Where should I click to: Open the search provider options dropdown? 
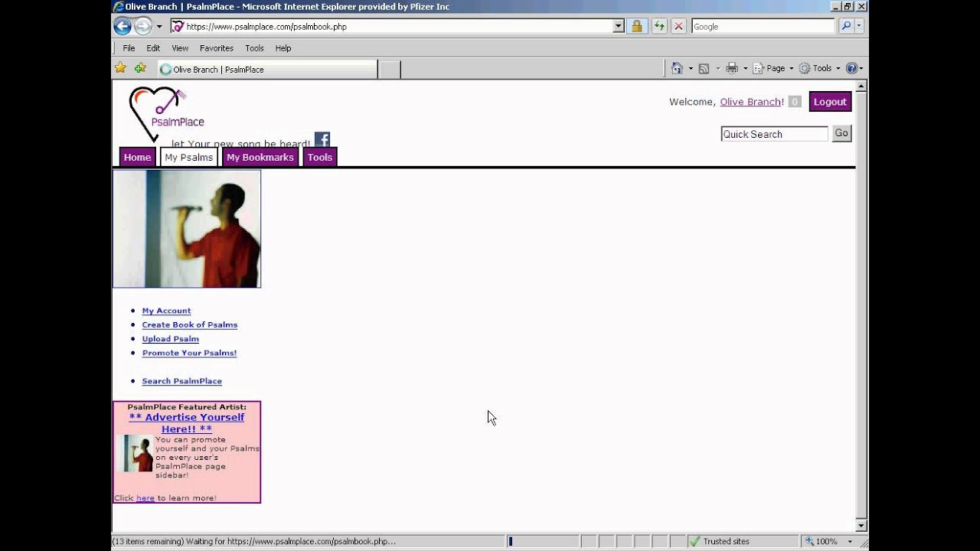pyautogui.click(x=859, y=26)
